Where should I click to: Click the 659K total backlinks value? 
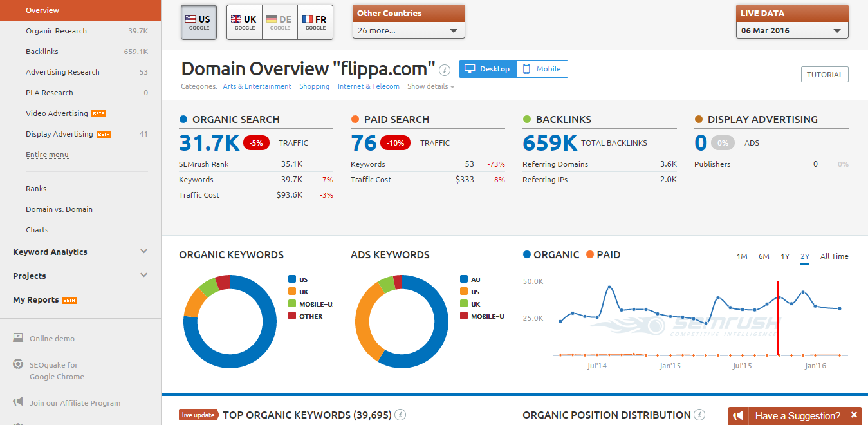550,142
